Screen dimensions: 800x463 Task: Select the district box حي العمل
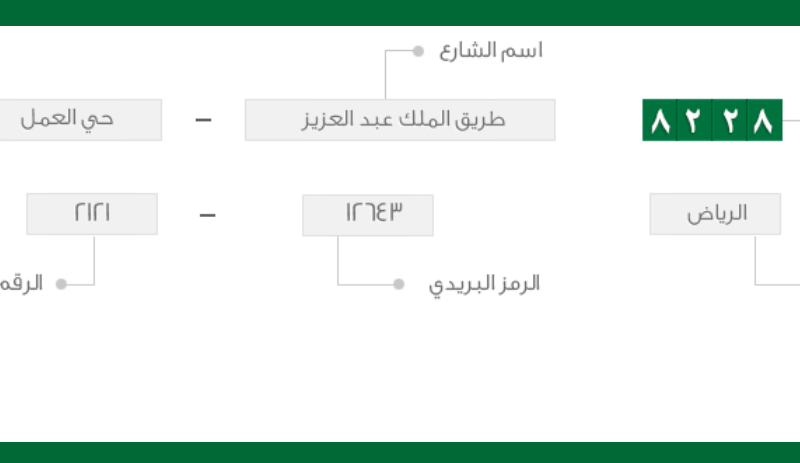(x=81, y=120)
